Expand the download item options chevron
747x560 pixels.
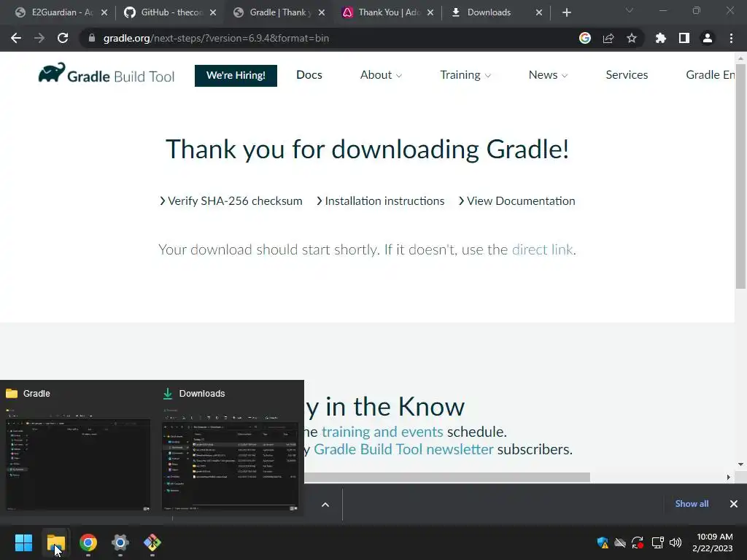point(325,505)
